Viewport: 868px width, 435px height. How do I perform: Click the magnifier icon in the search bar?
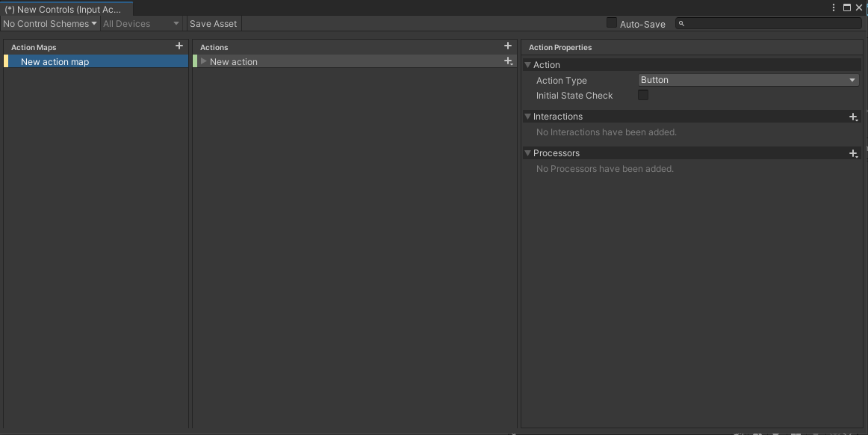tap(681, 23)
